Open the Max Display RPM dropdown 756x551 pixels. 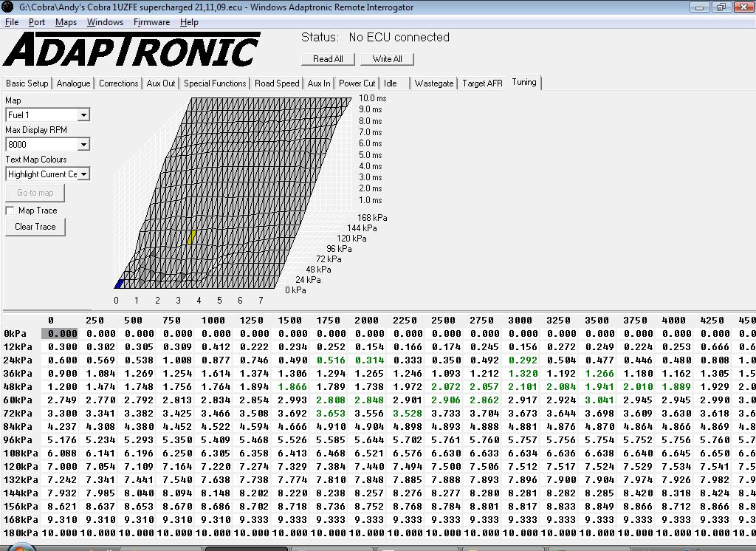pyautogui.click(x=83, y=144)
